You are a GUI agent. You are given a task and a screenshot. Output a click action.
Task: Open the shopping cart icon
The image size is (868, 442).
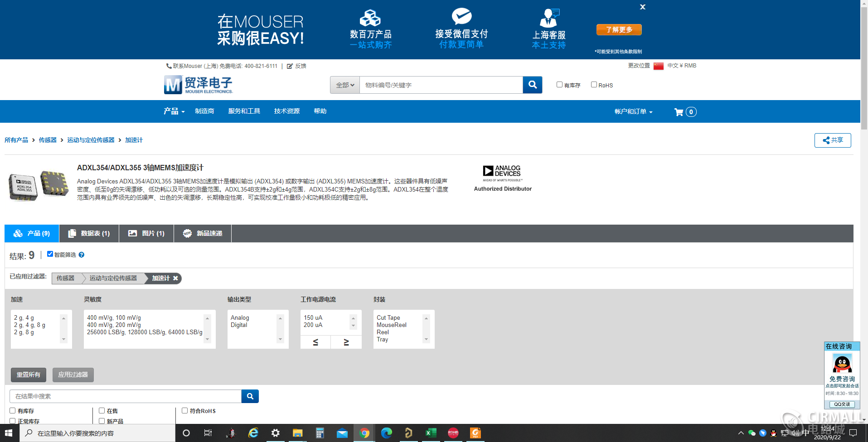point(679,112)
